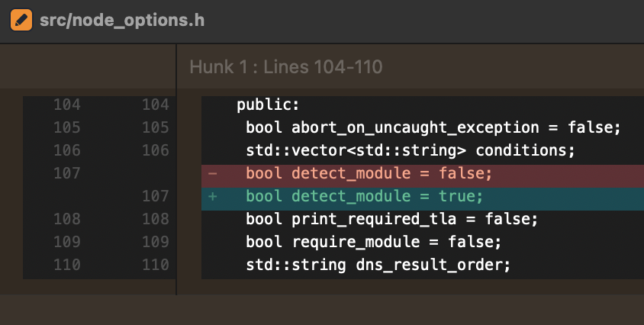Select removed line detect_module = false
Viewport: 644px width, 325px height.
click(369, 174)
